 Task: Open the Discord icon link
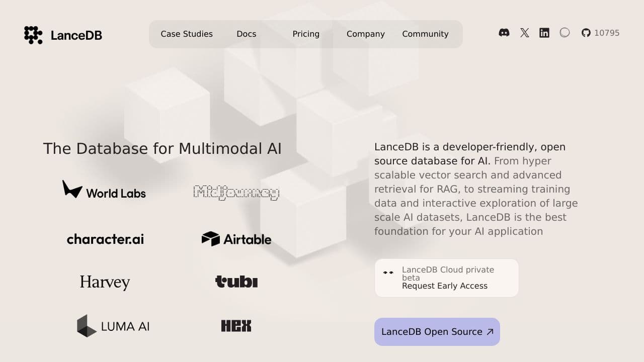point(504,33)
